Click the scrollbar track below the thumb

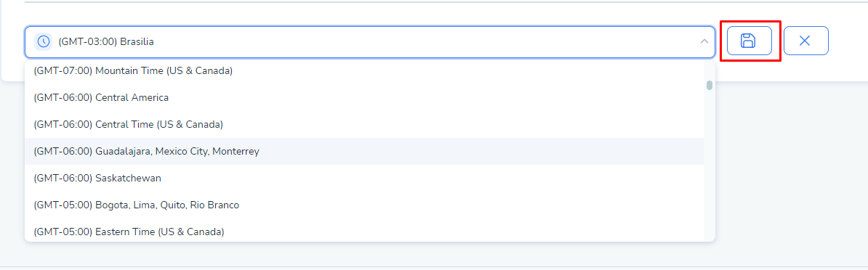[709, 165]
